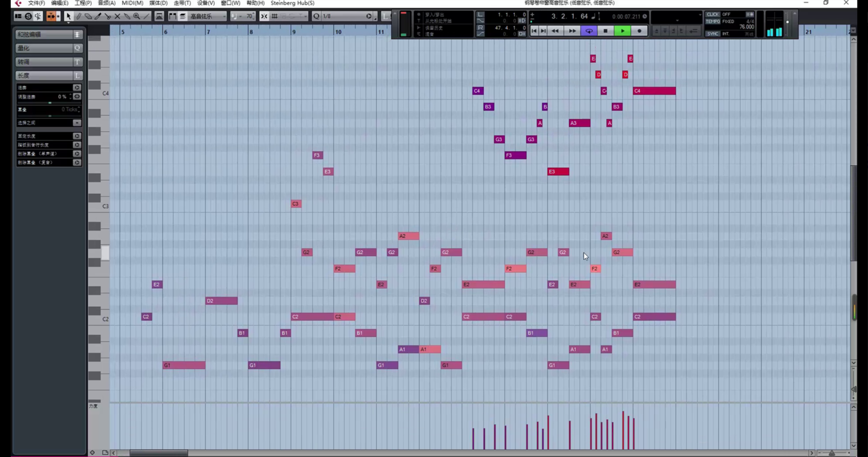Toggle the metronome CLICK button
Viewport: 868px width, 457px height.
pos(712,14)
